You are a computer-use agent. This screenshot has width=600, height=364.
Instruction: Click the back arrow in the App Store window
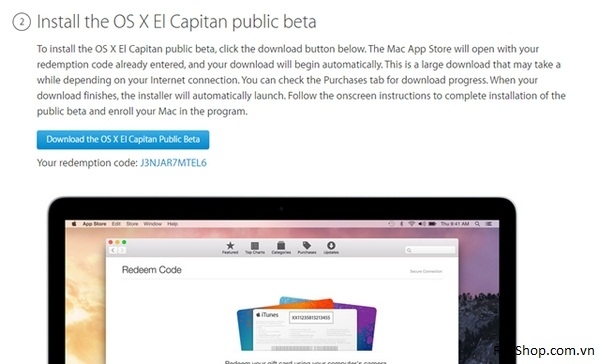tap(113, 250)
